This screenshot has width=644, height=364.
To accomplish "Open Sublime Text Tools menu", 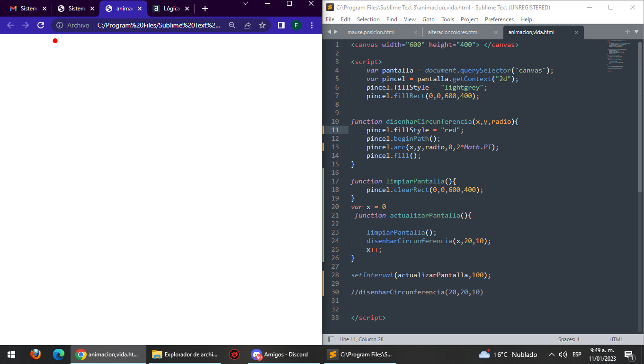I will [447, 19].
